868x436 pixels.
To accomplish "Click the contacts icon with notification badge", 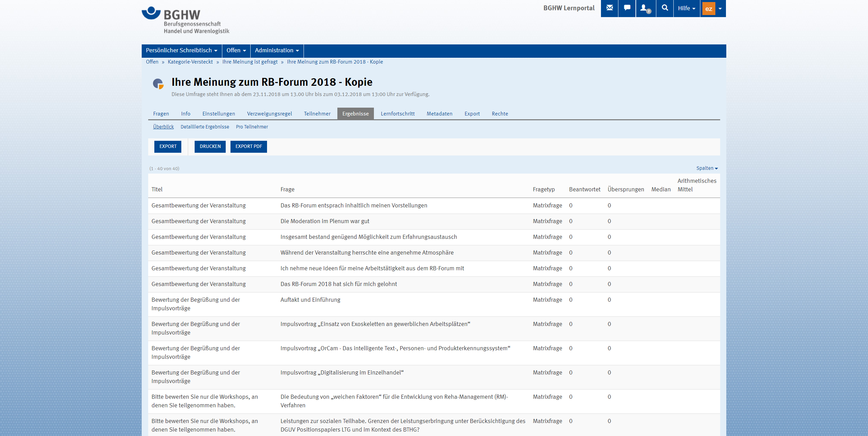I will click(645, 8).
